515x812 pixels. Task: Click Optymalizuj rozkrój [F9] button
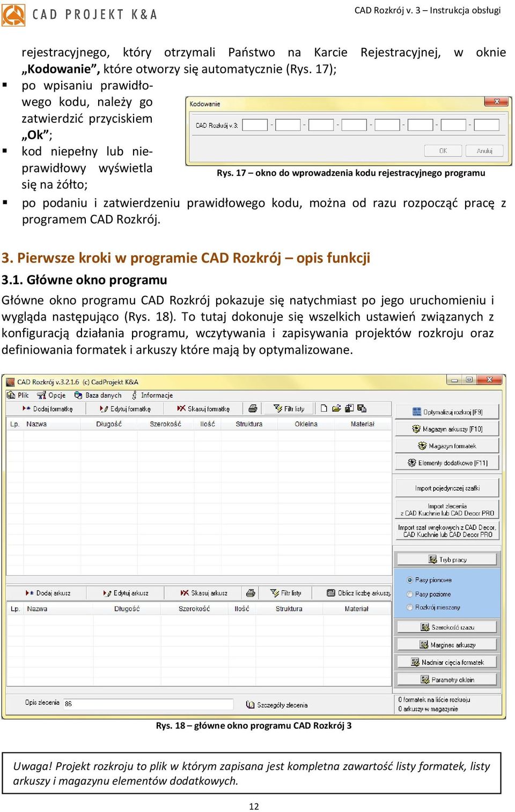click(447, 412)
